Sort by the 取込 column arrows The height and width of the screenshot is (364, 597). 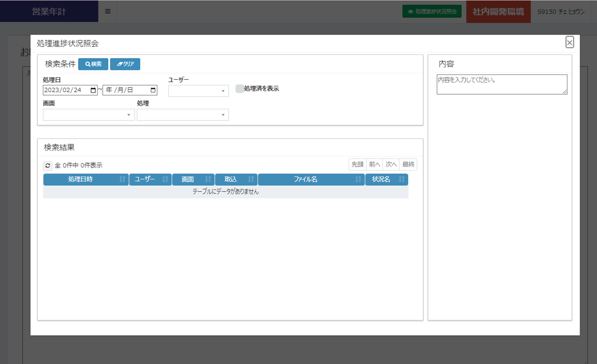click(x=251, y=179)
